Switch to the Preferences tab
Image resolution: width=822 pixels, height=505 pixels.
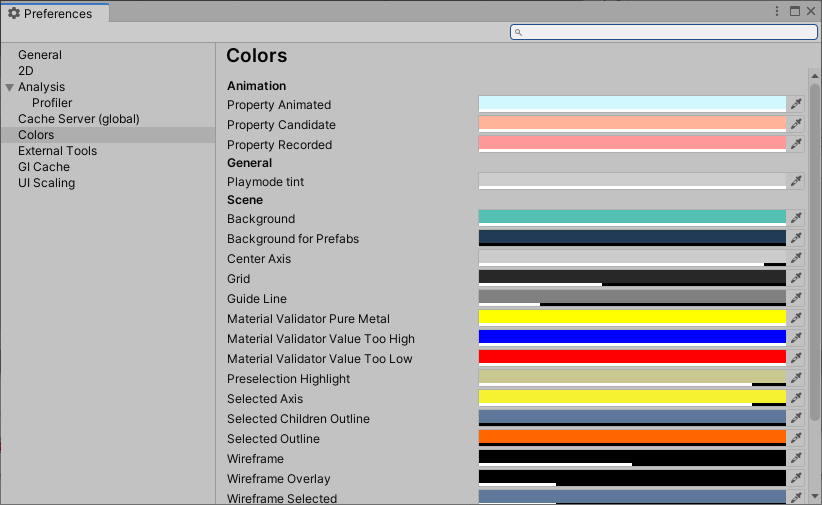pyautogui.click(x=56, y=13)
